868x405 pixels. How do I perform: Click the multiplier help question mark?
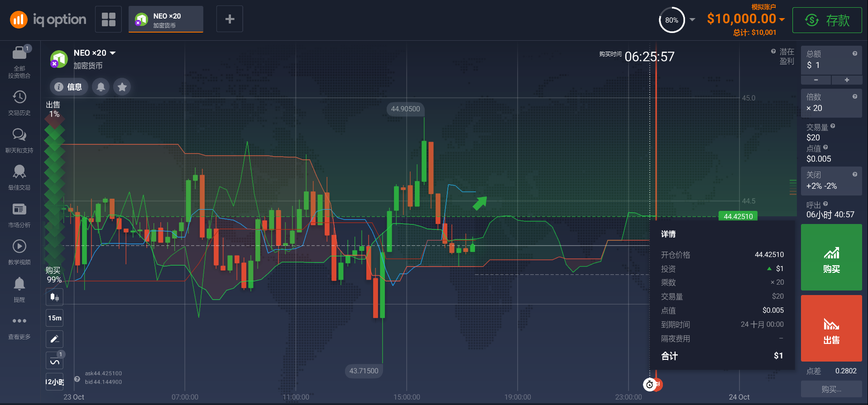pyautogui.click(x=855, y=96)
